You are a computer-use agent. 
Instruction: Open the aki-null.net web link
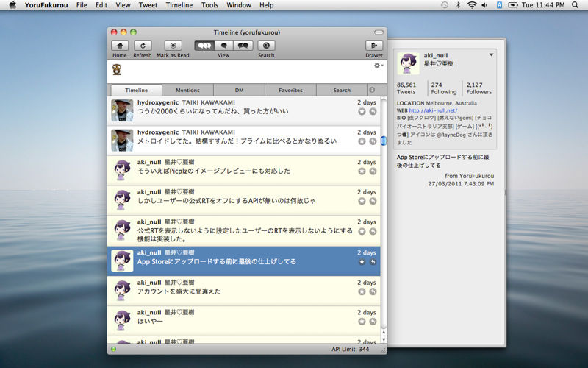point(433,110)
